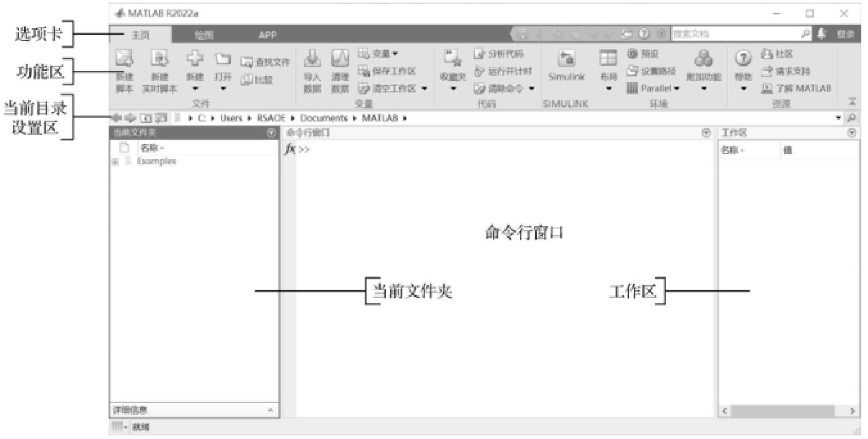Click the 新建实时脚本 live script icon
868x439 pixels.
pyautogui.click(x=159, y=58)
